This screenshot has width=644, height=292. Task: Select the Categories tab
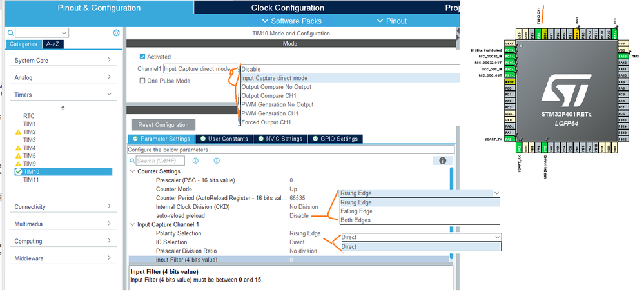23,44
